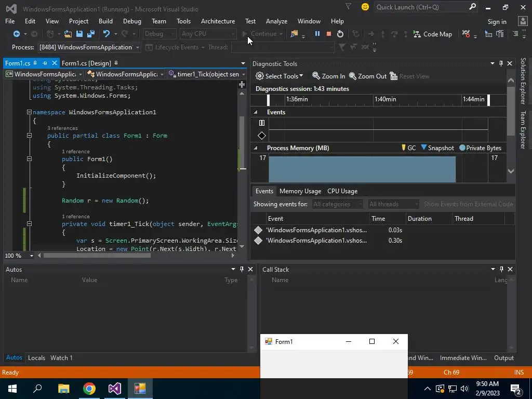The height and width of the screenshot is (399, 532).
Task: Open the class navigation dropdown WindowsFormsApplic
Action: 126,74
